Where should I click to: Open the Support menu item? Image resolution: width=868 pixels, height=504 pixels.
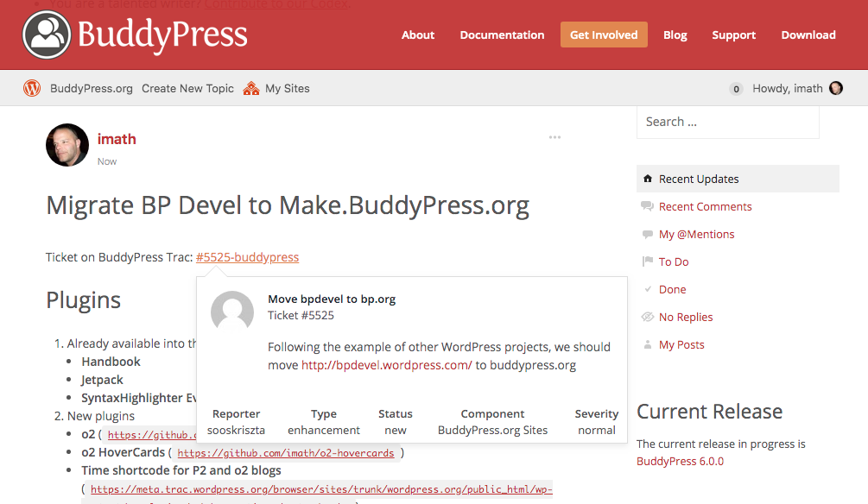[x=733, y=35]
